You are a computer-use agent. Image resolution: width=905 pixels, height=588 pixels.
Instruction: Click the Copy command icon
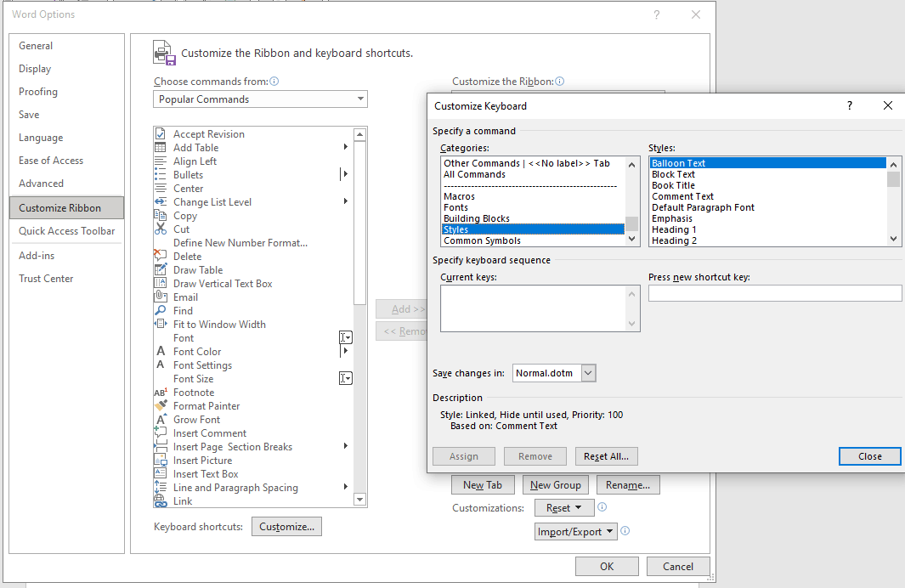tap(161, 215)
